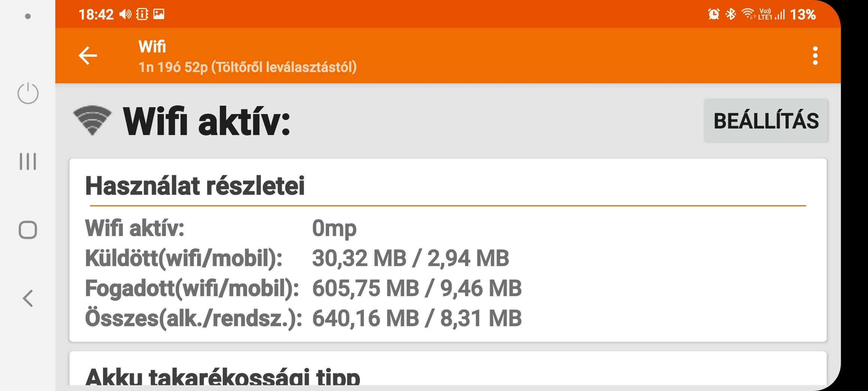This screenshot has width=868, height=391.
Task: Open the three-dot overflow menu
Action: [815, 56]
